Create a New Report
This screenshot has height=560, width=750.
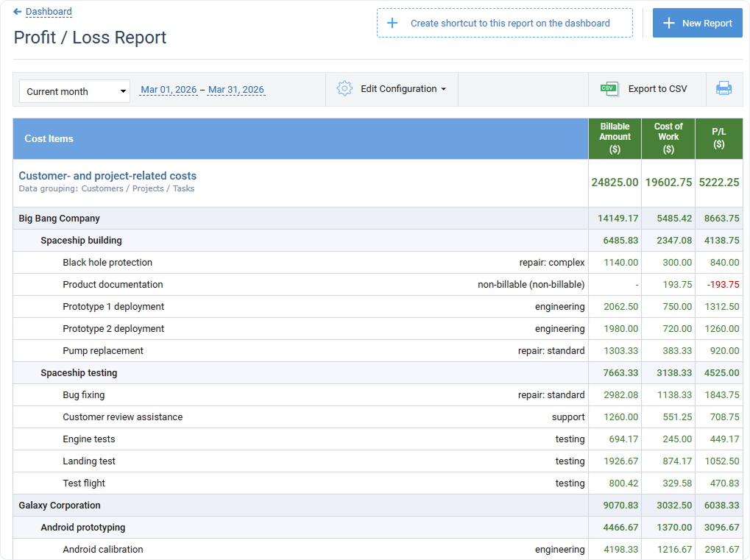[x=697, y=23]
